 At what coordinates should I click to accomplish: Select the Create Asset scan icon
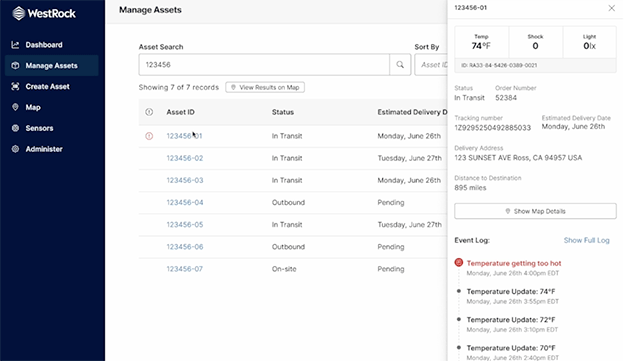point(15,87)
